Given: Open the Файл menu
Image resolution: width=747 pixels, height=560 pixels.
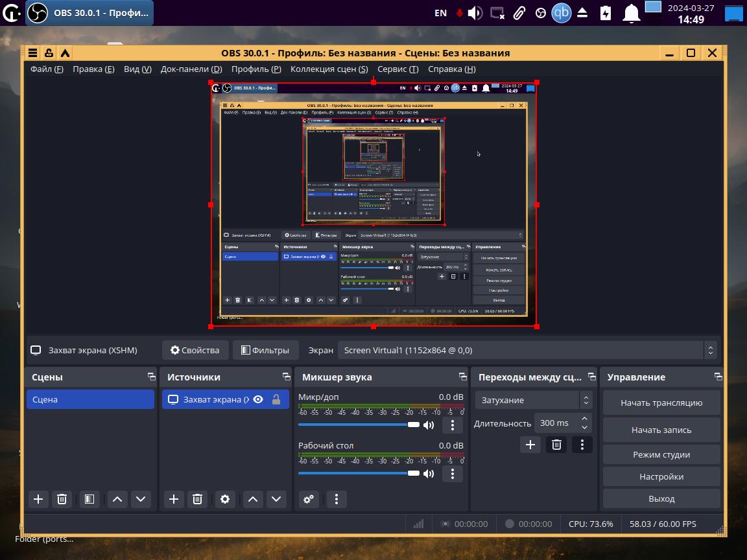Looking at the screenshot, I should coord(47,69).
